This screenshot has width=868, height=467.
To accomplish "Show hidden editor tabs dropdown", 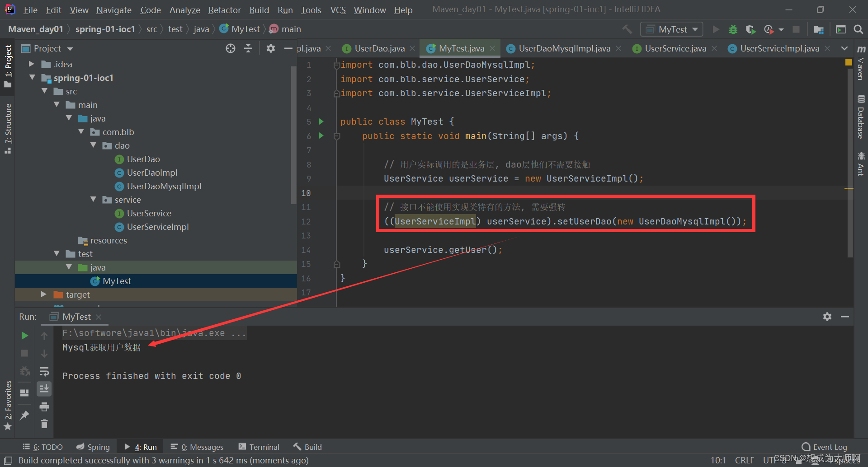I will [x=844, y=48].
